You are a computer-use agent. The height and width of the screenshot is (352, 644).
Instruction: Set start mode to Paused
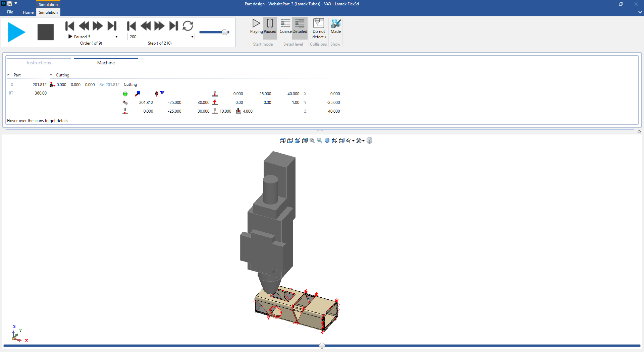tap(270, 27)
